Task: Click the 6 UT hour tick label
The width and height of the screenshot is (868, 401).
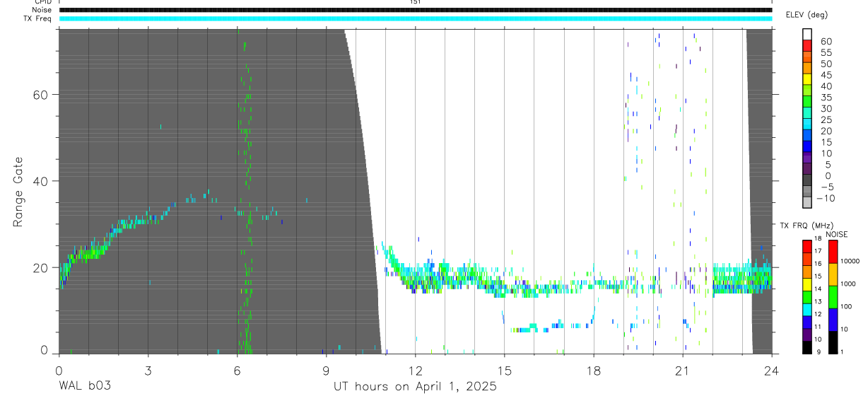Action: [237, 370]
